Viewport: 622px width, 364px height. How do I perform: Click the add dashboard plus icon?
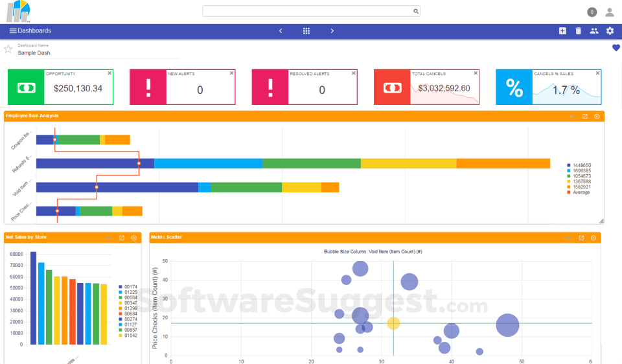(x=562, y=30)
